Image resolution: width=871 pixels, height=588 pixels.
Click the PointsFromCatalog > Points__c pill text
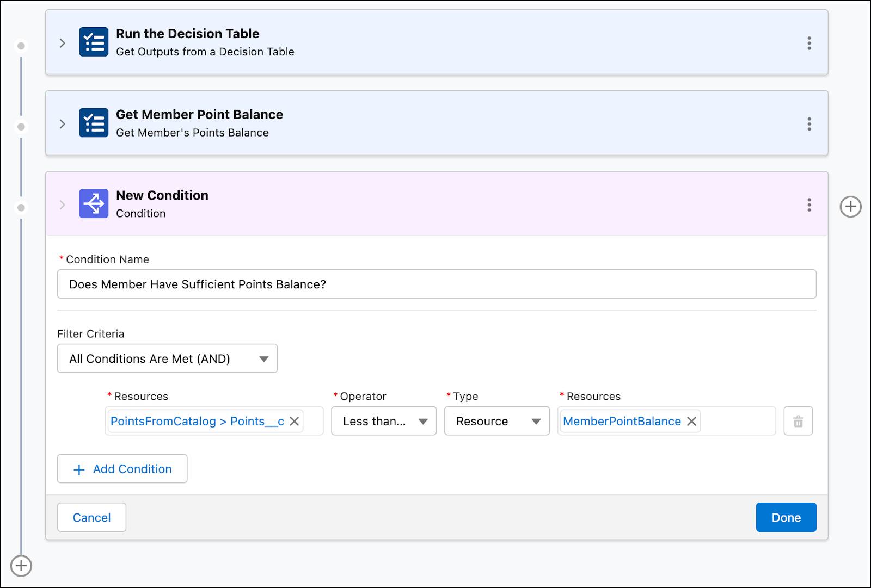click(197, 422)
